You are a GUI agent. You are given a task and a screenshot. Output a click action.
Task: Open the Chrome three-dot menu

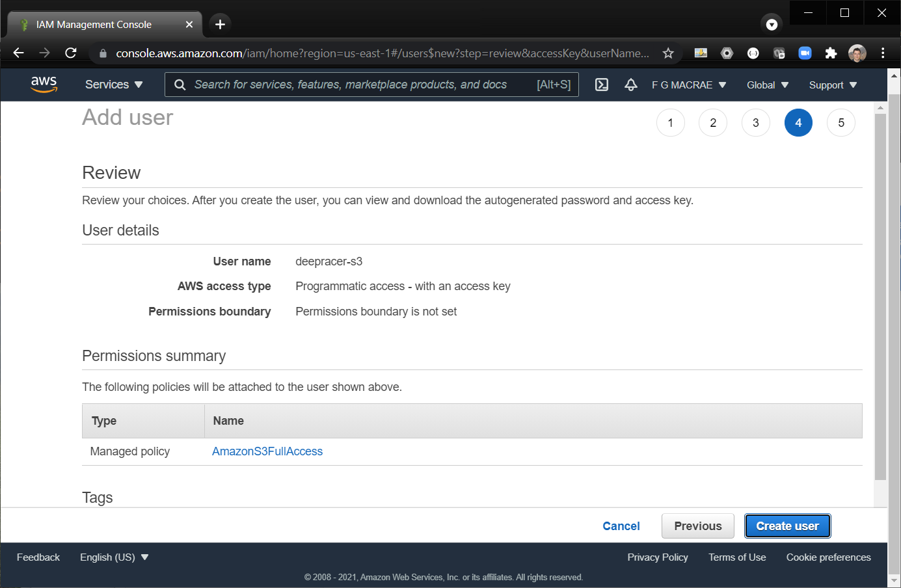883,53
